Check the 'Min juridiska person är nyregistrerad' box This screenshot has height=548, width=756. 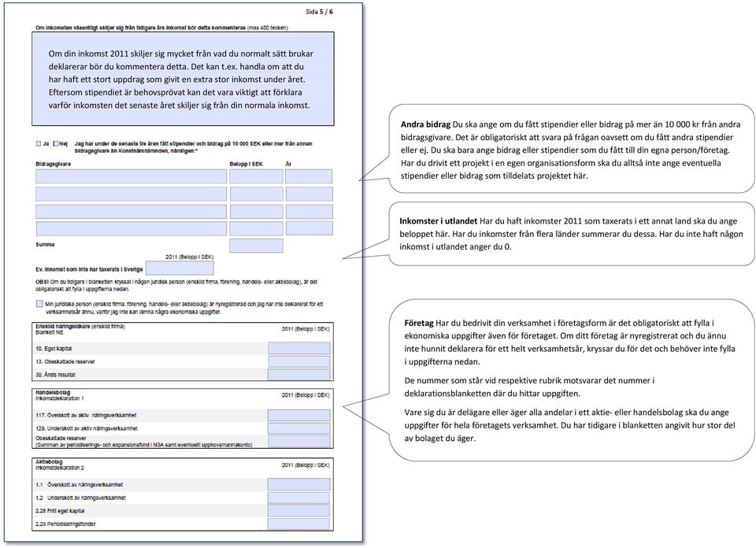[39, 304]
